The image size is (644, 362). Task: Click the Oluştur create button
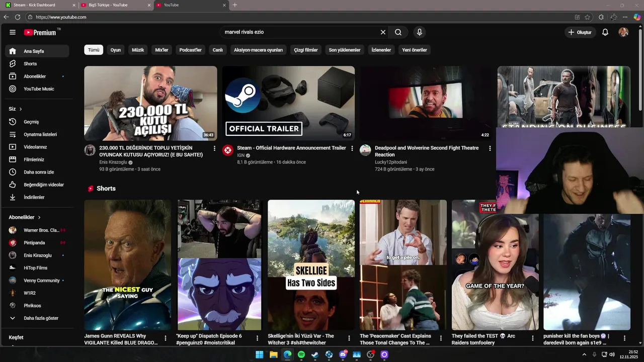(580, 32)
